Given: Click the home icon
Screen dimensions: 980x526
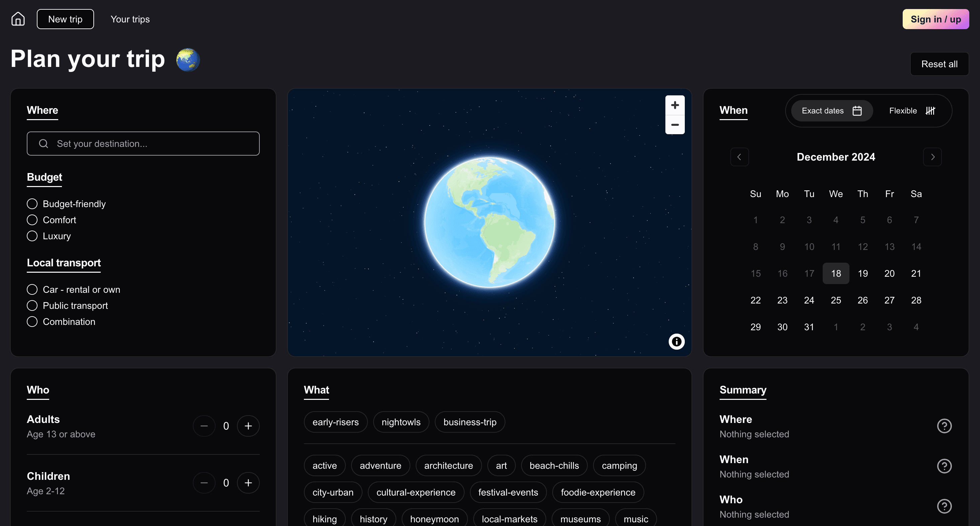Looking at the screenshot, I should tap(18, 19).
